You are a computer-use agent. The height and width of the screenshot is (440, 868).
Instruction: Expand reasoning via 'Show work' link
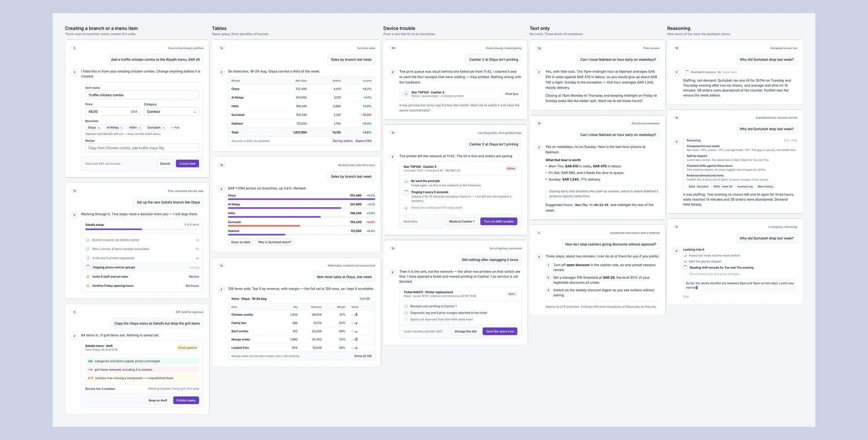[730, 72]
